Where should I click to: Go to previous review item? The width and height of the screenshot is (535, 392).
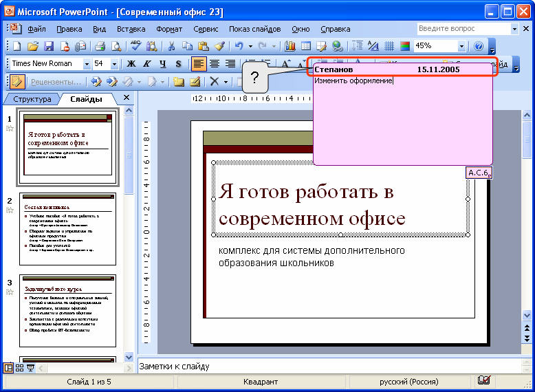[x=96, y=82]
